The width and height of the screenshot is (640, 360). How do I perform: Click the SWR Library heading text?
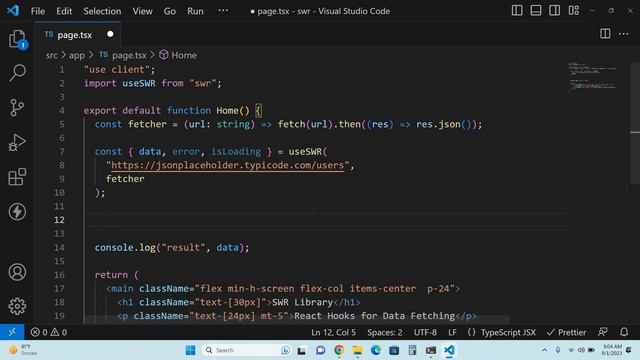(x=302, y=302)
